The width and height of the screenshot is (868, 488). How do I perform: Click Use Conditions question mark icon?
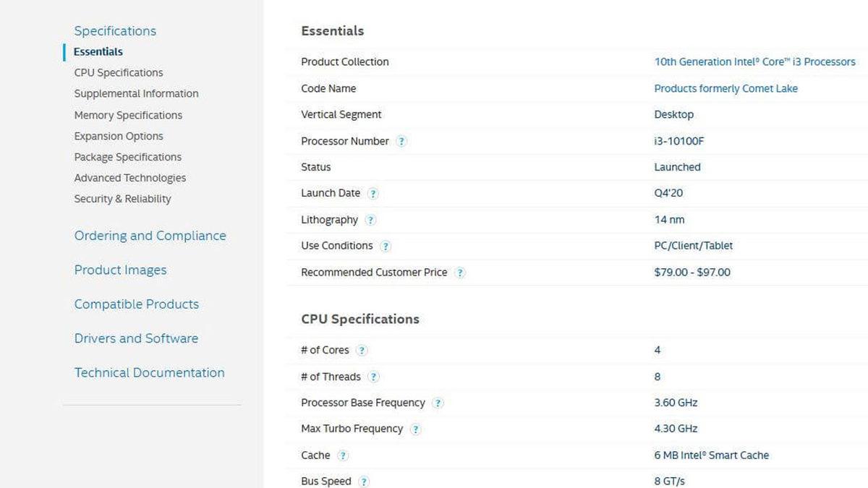click(386, 246)
